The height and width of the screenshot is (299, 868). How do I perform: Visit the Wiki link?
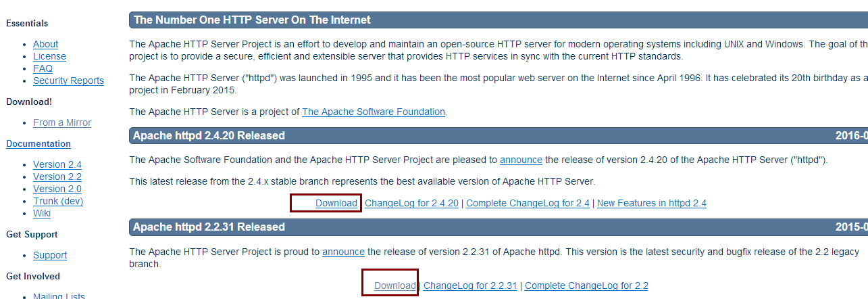click(x=42, y=213)
